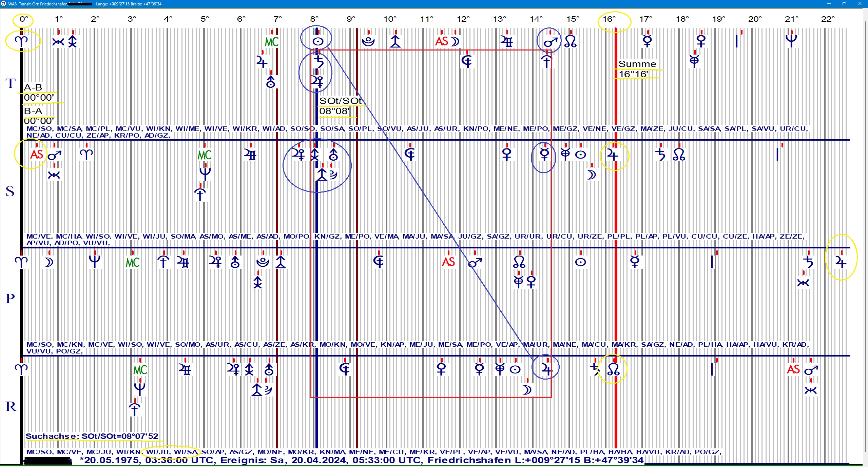The height and width of the screenshot is (467, 868).
Task: Select the Mercury glyph in the S row
Action: click(x=544, y=155)
